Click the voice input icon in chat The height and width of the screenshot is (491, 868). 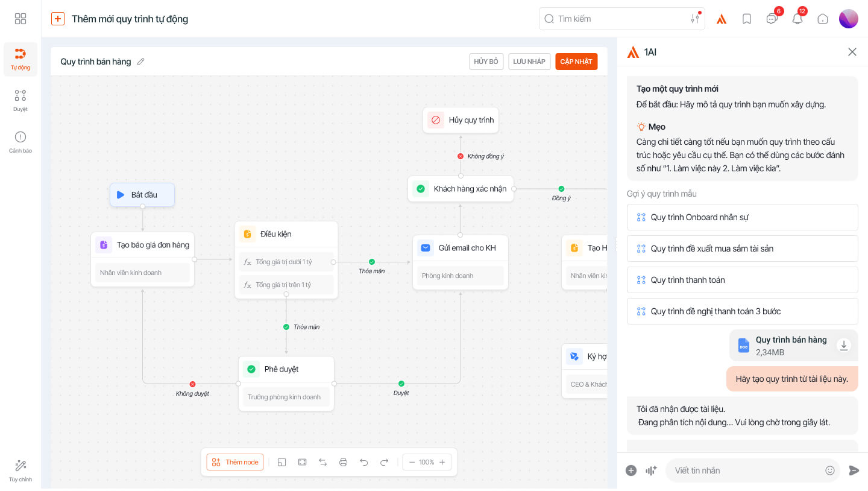click(651, 470)
